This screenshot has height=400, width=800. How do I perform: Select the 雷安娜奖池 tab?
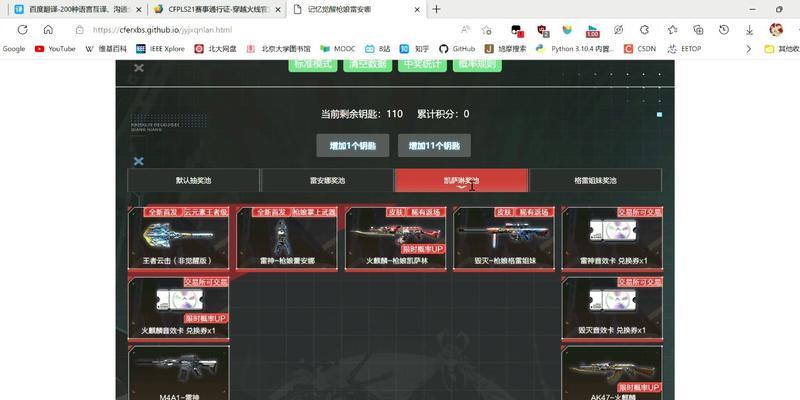pos(327,181)
